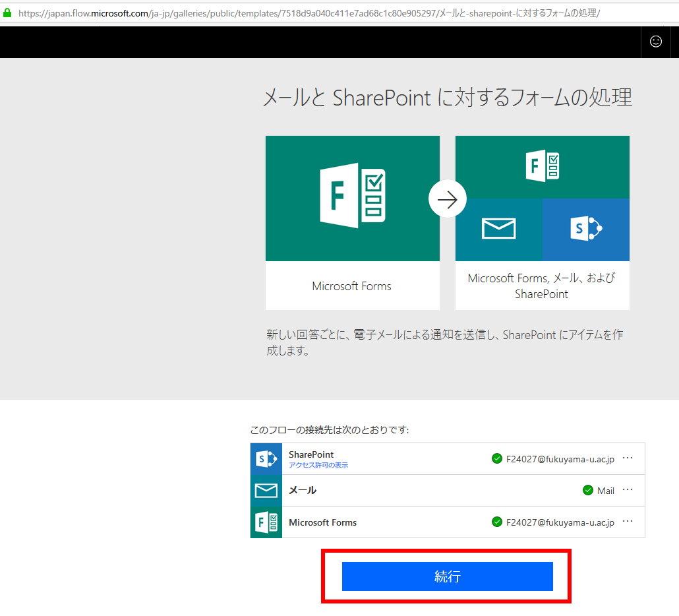
Task: Open the アクセス許可の表示 link
Action: click(318, 465)
